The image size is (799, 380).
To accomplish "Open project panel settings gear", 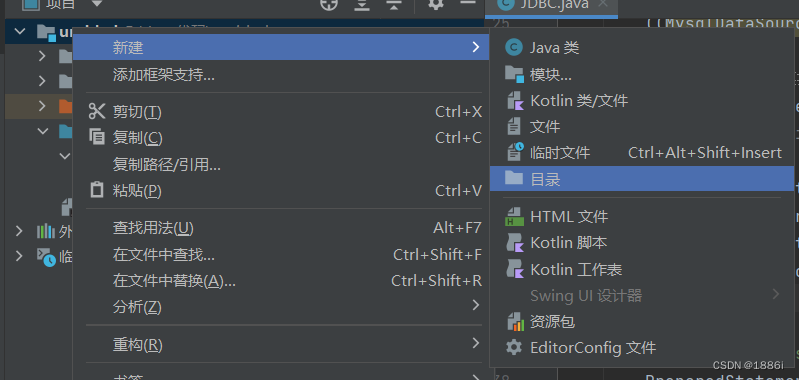I will (436, 4).
